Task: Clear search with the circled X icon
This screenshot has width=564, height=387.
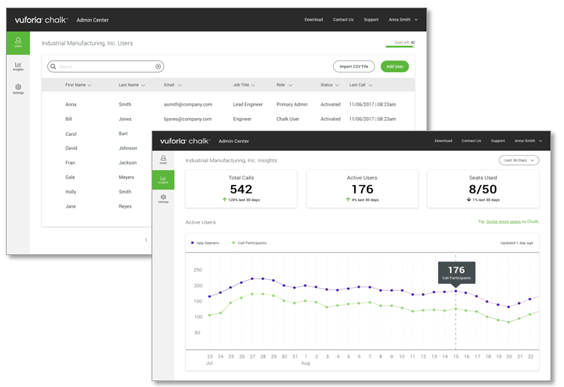Action: (x=158, y=66)
